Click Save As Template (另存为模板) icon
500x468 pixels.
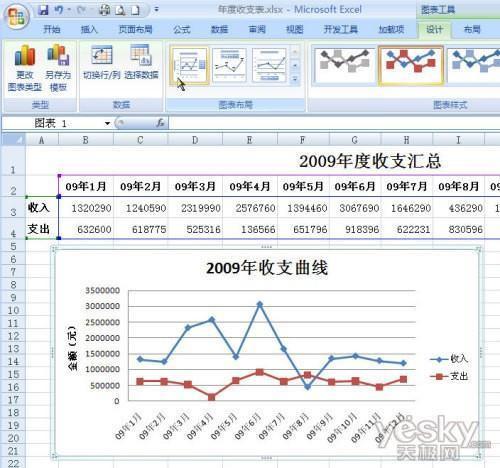pyautogui.click(x=59, y=68)
